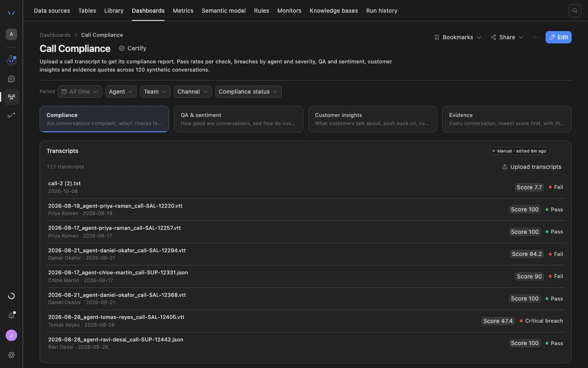Open transcript call-2 (2).txt
The height and width of the screenshot is (368, 588).
pos(305,187)
